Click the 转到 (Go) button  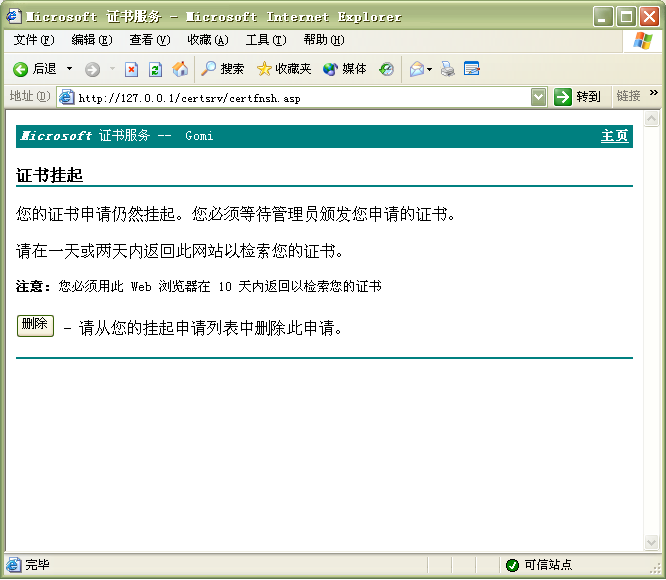coord(577,97)
